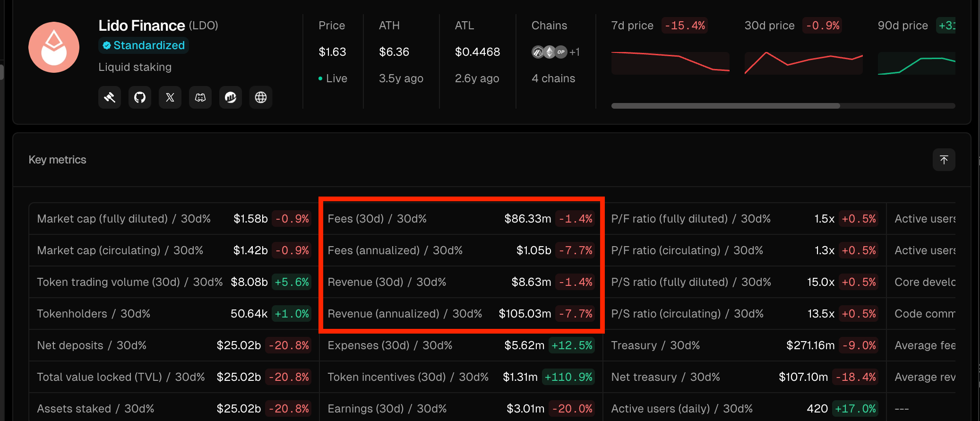Show the additional +1 chain
Image resolution: width=980 pixels, height=421 pixels.
[575, 52]
